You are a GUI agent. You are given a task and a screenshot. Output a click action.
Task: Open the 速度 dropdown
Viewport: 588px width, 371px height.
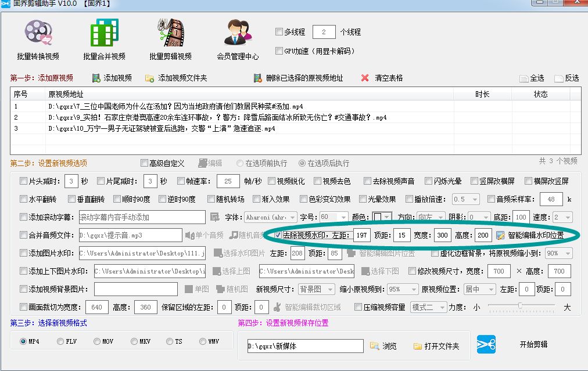coord(562,217)
